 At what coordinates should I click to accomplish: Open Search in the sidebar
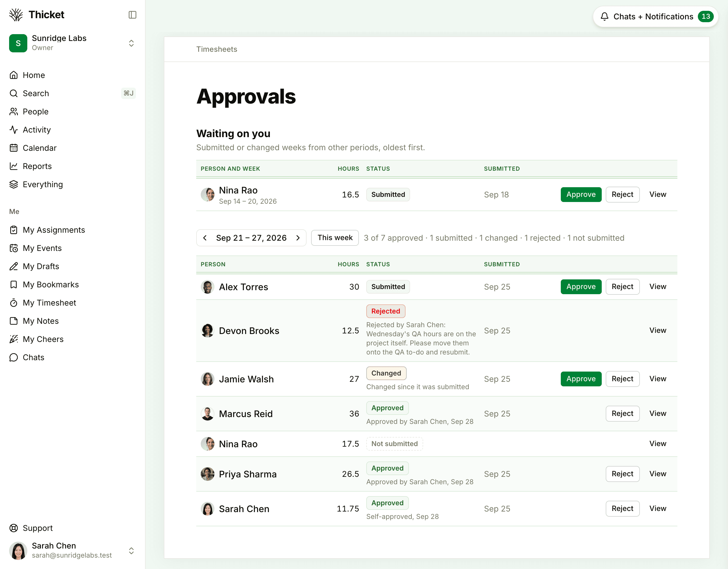coord(73,93)
